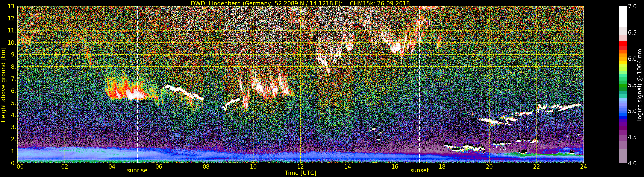Select the blue band on the colorbar

(623, 114)
